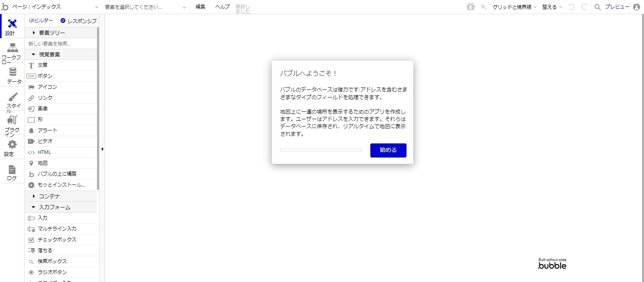Click the user account avatar icon

636,7
